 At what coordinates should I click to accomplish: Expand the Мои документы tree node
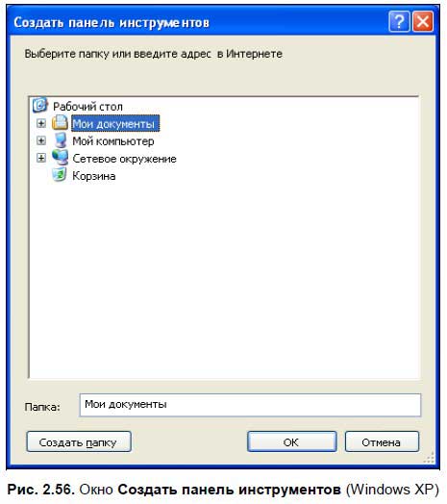click(x=41, y=123)
